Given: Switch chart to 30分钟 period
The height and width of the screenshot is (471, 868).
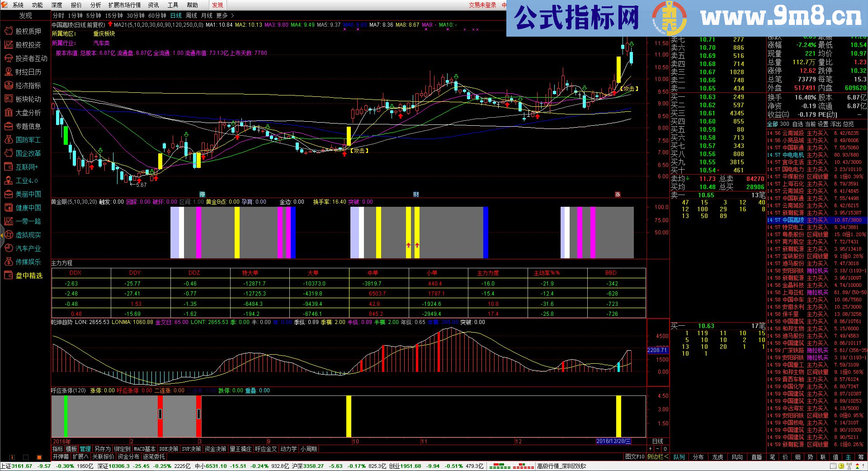Looking at the screenshot, I should [x=136, y=15].
